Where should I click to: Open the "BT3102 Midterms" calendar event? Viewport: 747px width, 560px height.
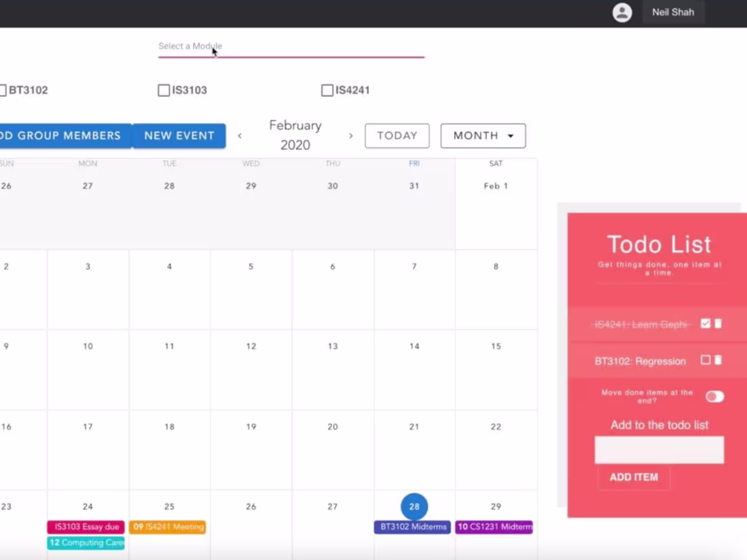(412, 526)
